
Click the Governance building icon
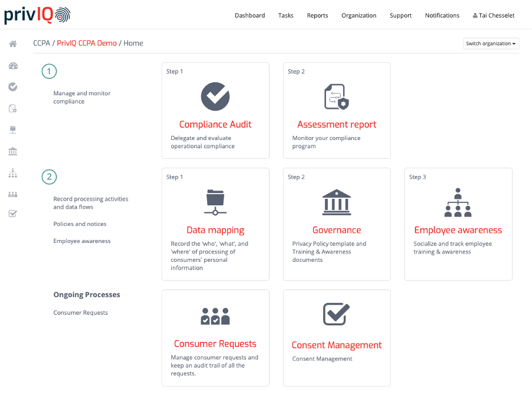point(337,202)
